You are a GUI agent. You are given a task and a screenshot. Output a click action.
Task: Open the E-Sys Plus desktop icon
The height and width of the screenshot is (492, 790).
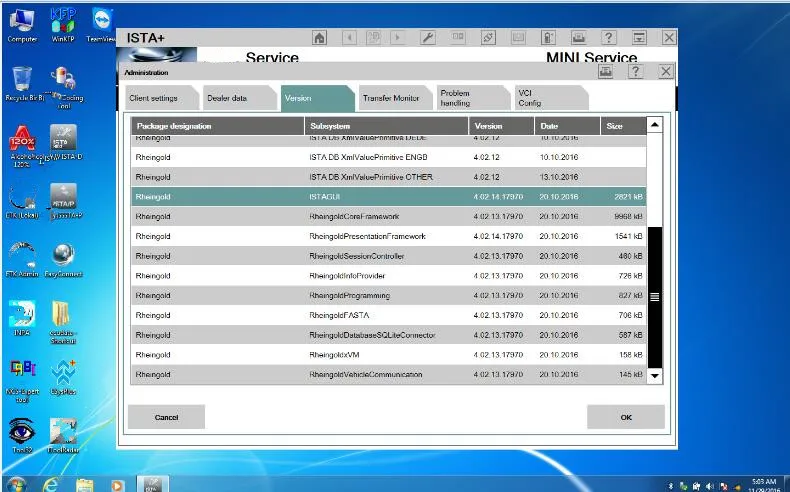[63, 378]
